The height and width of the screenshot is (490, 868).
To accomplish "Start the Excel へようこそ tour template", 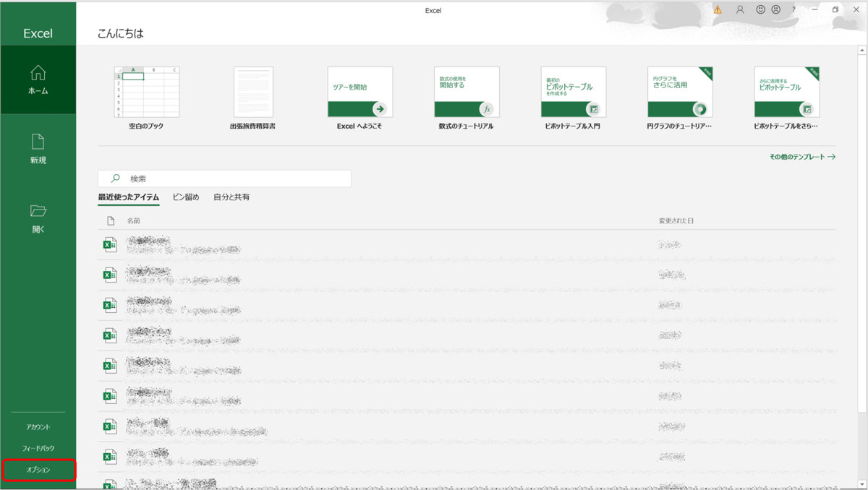I will [360, 98].
